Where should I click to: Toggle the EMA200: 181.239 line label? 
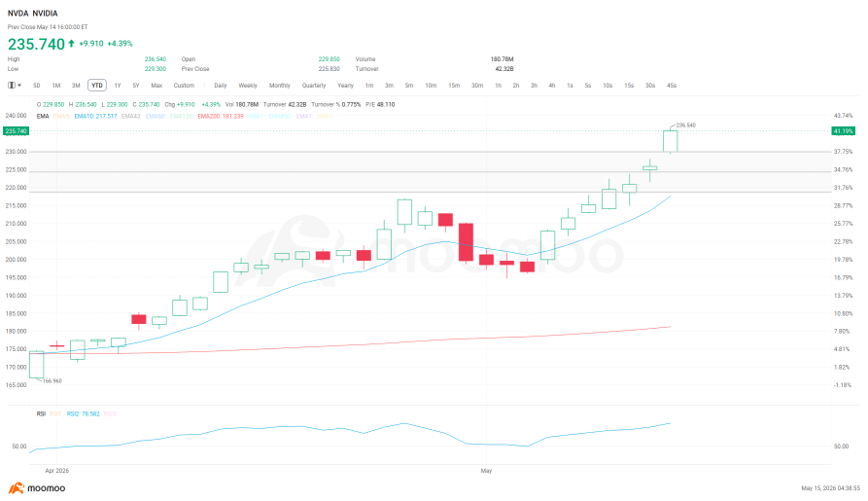[221, 117]
